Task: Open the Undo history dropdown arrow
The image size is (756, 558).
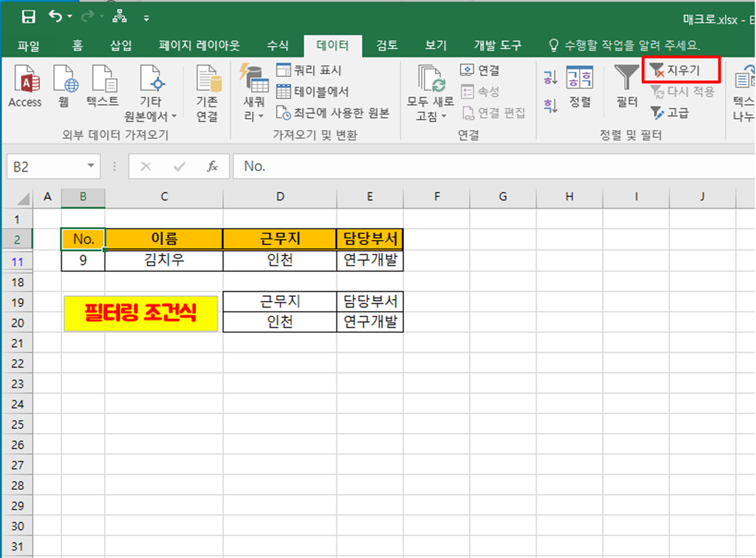Action: 70,17
